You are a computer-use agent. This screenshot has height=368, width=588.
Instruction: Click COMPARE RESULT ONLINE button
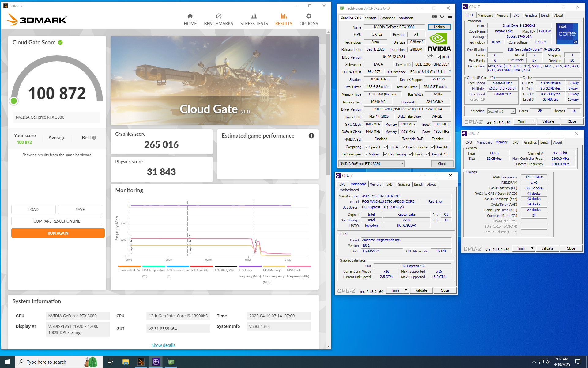pyautogui.click(x=57, y=221)
